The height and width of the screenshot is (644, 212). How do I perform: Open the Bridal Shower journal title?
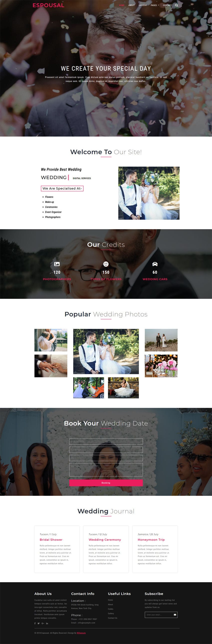[x=51, y=539]
